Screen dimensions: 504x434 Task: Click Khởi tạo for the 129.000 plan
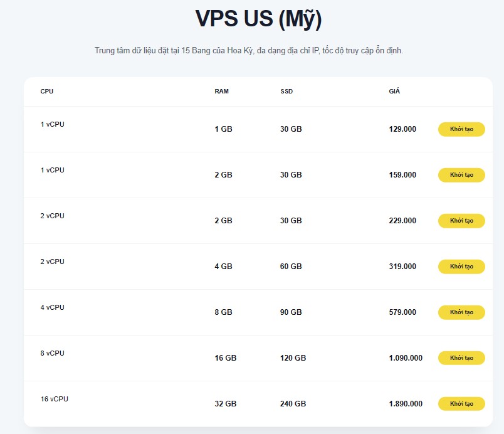461,129
